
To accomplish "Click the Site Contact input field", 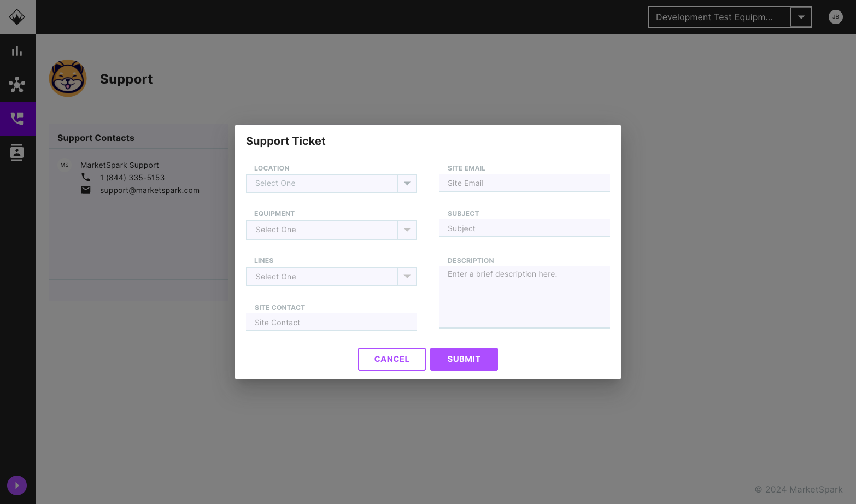I will click(331, 322).
